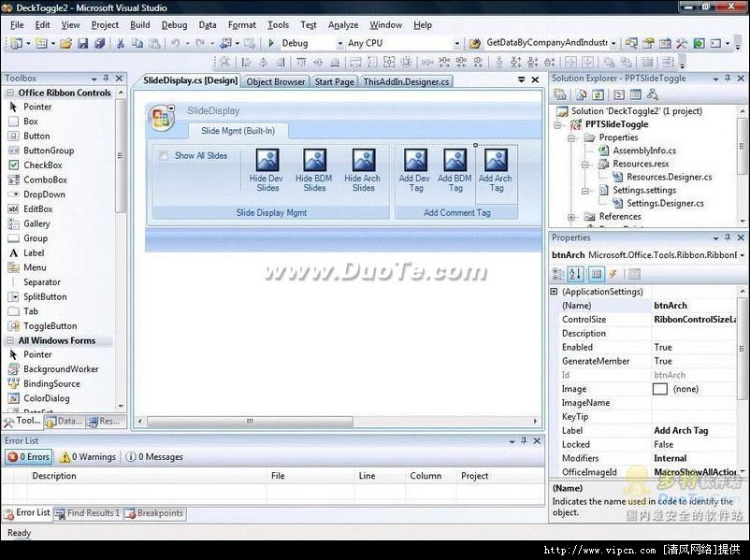Click the Find in Files icon
750x560 pixels.
tap(474, 44)
